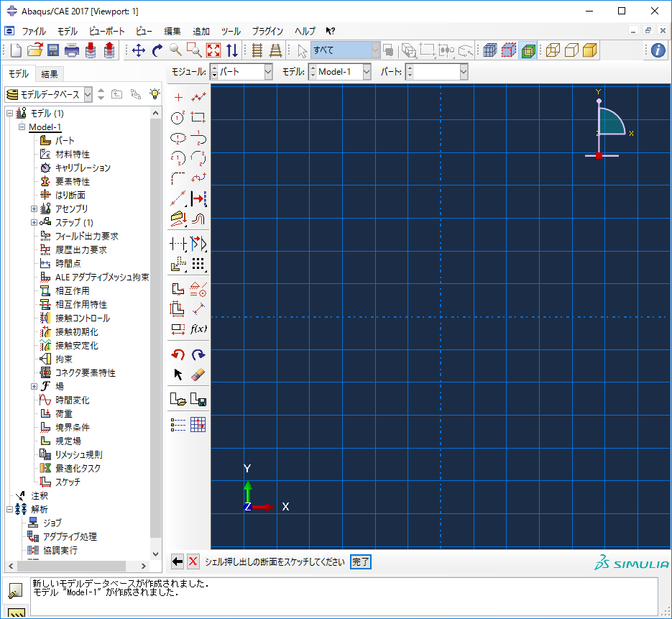672x619 pixels.
Task: Select the construction line tool
Action: (x=178, y=198)
